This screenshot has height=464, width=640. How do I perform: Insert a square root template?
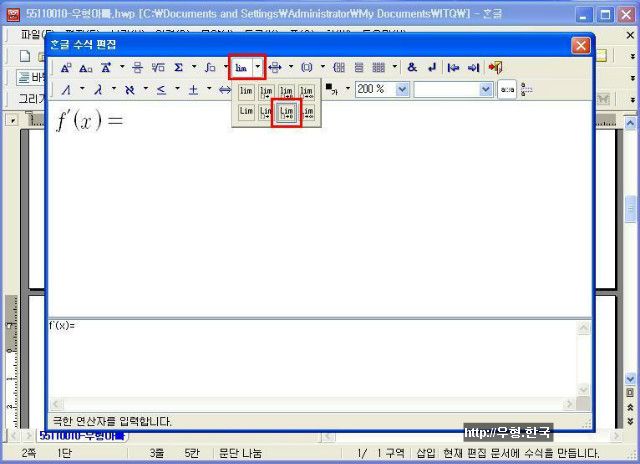[158, 68]
